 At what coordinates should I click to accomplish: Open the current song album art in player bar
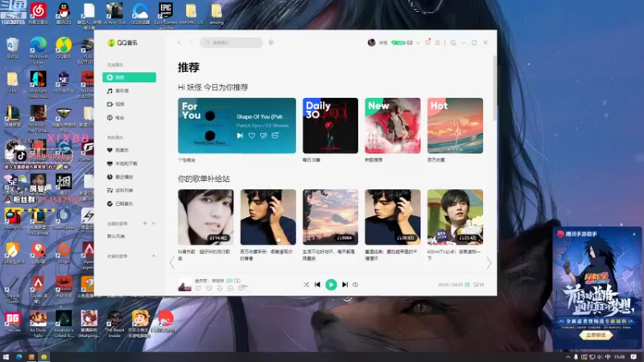[x=184, y=285]
